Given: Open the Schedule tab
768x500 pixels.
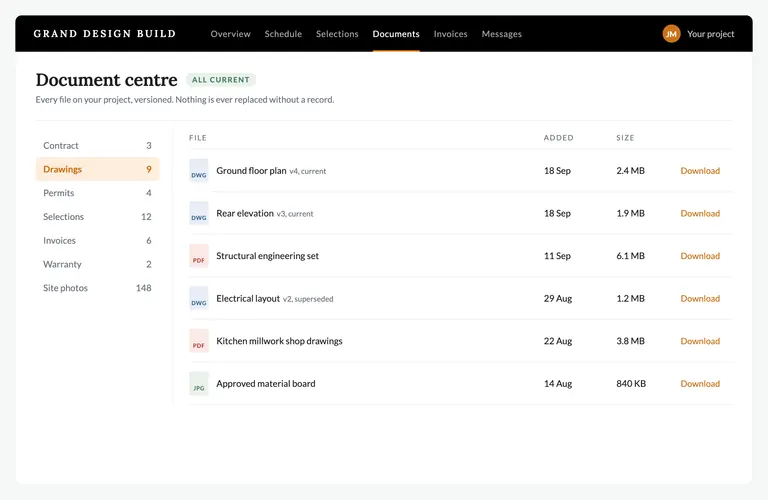Looking at the screenshot, I should click(283, 34).
